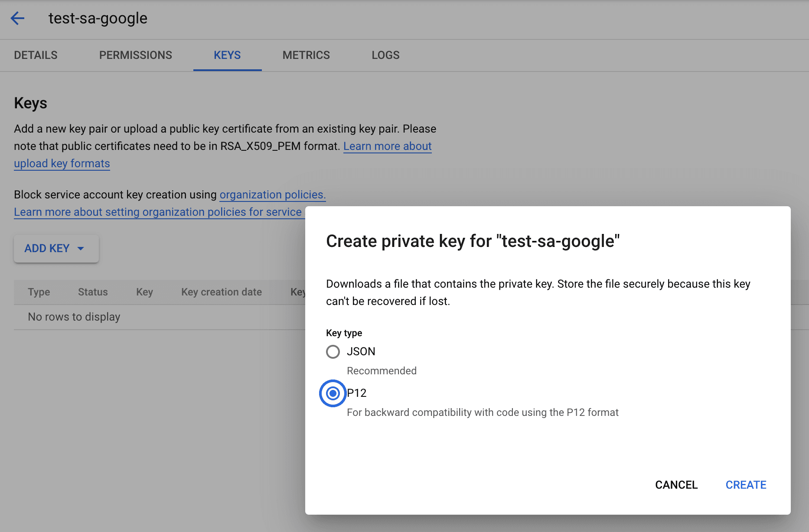The height and width of the screenshot is (532, 809).
Task: Go to the METRICS tab
Action: (306, 55)
